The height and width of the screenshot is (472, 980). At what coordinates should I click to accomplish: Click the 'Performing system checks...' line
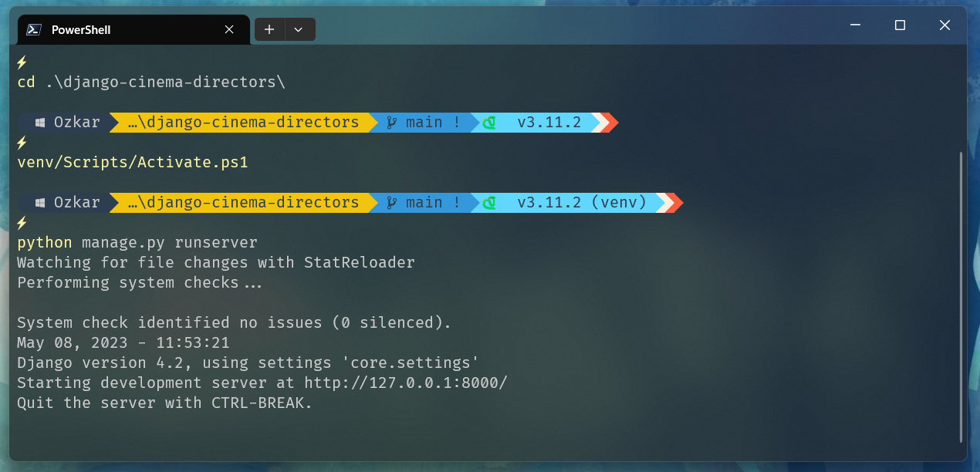click(x=140, y=282)
